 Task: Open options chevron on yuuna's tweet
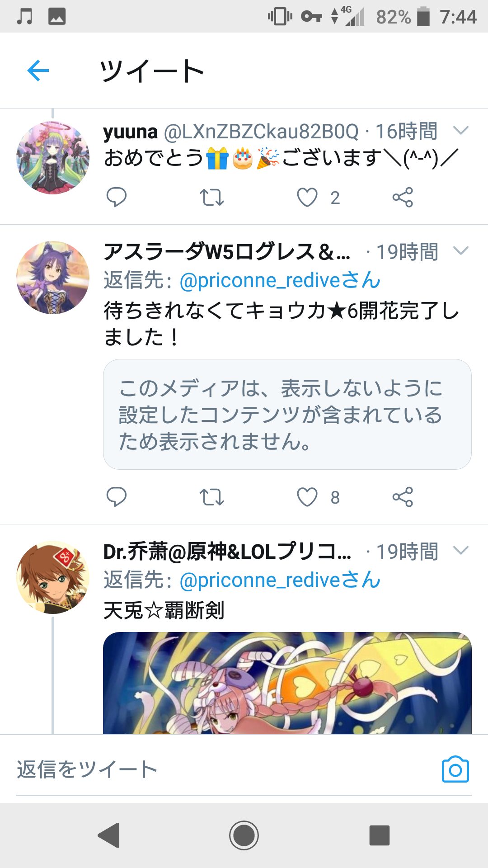(x=461, y=131)
